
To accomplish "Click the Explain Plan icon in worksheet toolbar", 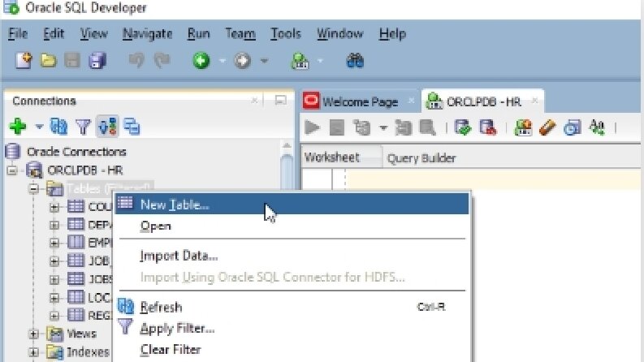I will click(x=362, y=127).
